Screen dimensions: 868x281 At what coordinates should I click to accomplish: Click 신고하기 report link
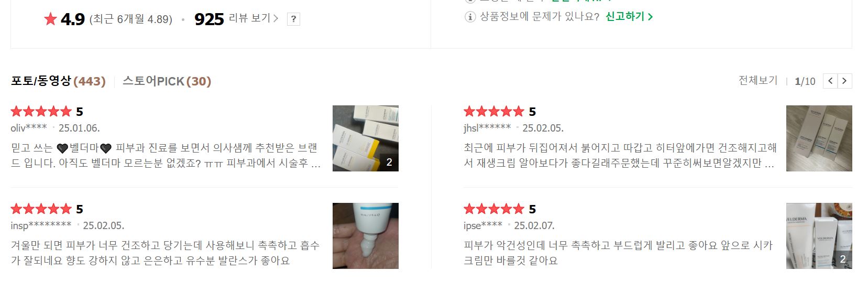click(629, 16)
